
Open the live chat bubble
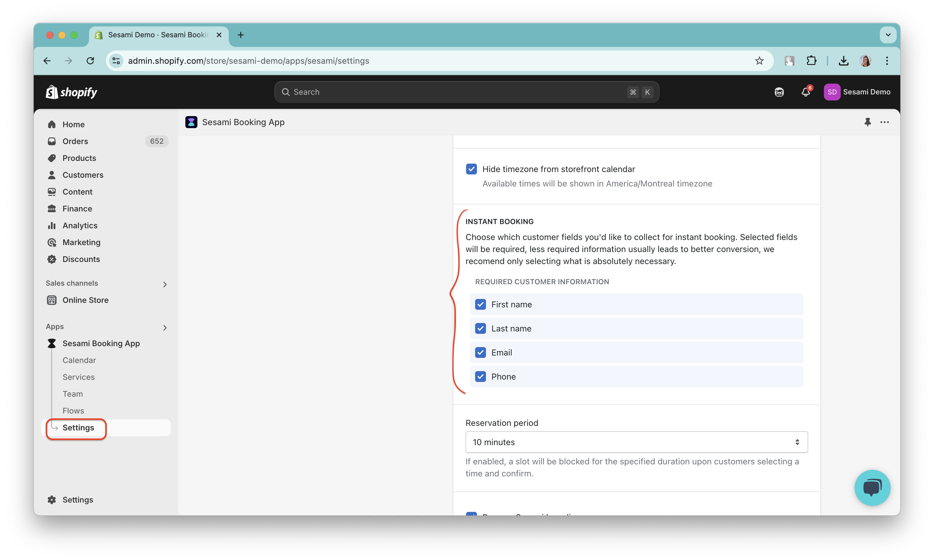coord(872,488)
